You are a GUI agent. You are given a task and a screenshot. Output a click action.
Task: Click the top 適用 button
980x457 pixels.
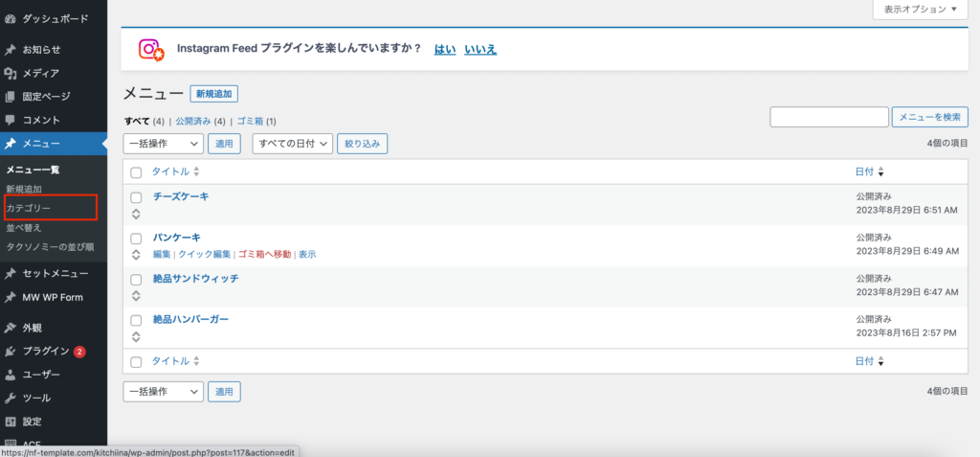(x=224, y=144)
